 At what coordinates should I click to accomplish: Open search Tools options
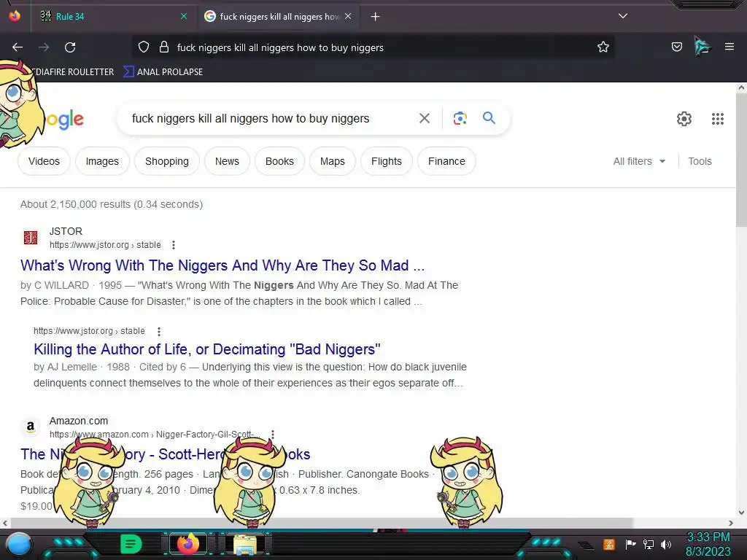click(700, 161)
